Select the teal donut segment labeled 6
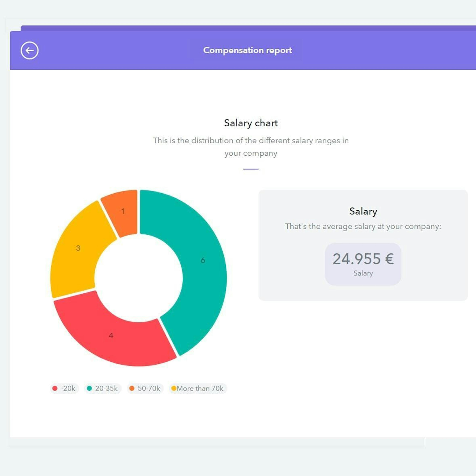The height and width of the screenshot is (476, 476). tap(203, 260)
